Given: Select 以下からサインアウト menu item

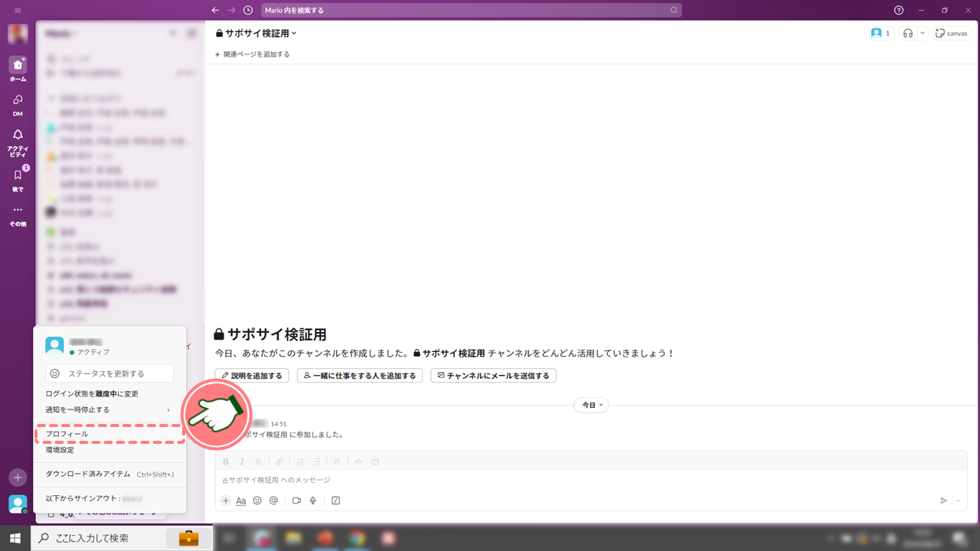Looking at the screenshot, I should tap(109, 498).
